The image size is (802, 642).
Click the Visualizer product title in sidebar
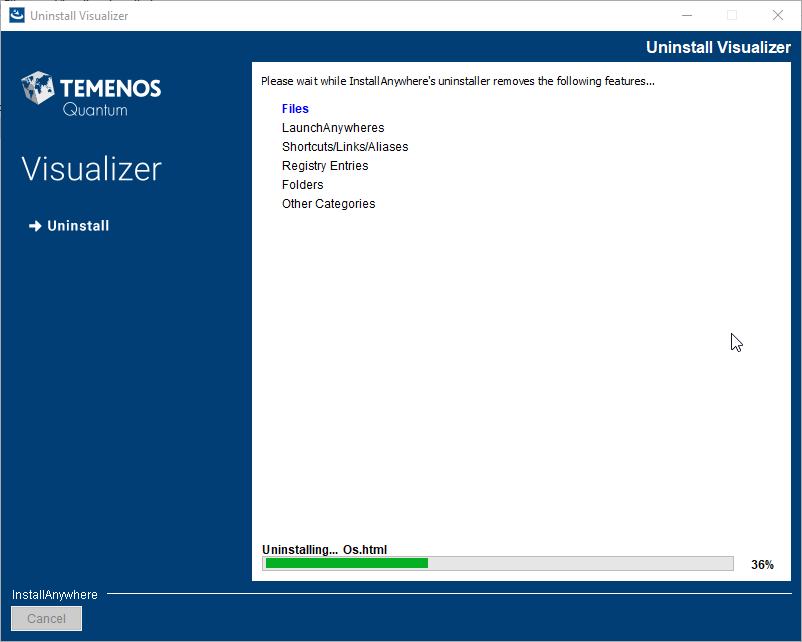tap(92, 169)
